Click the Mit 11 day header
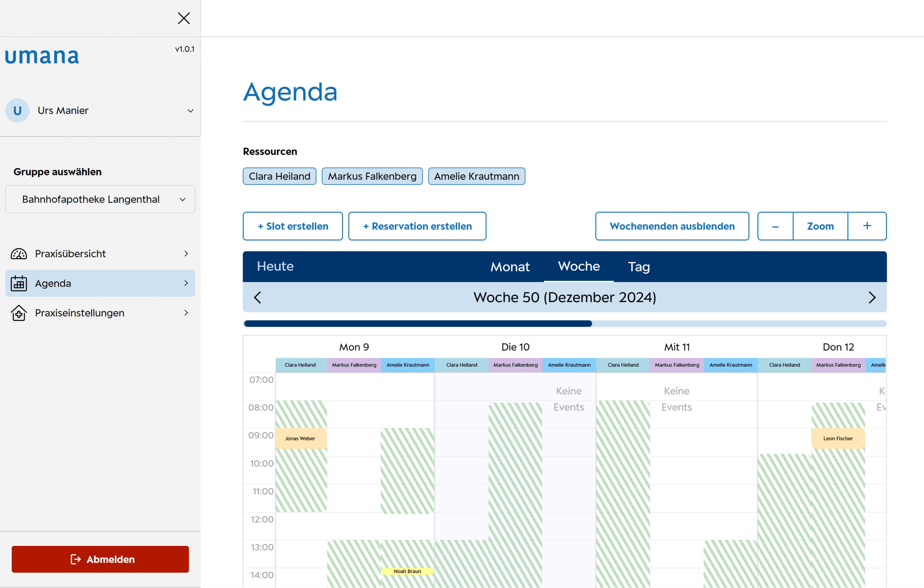This screenshot has height=588, width=924. click(x=677, y=347)
